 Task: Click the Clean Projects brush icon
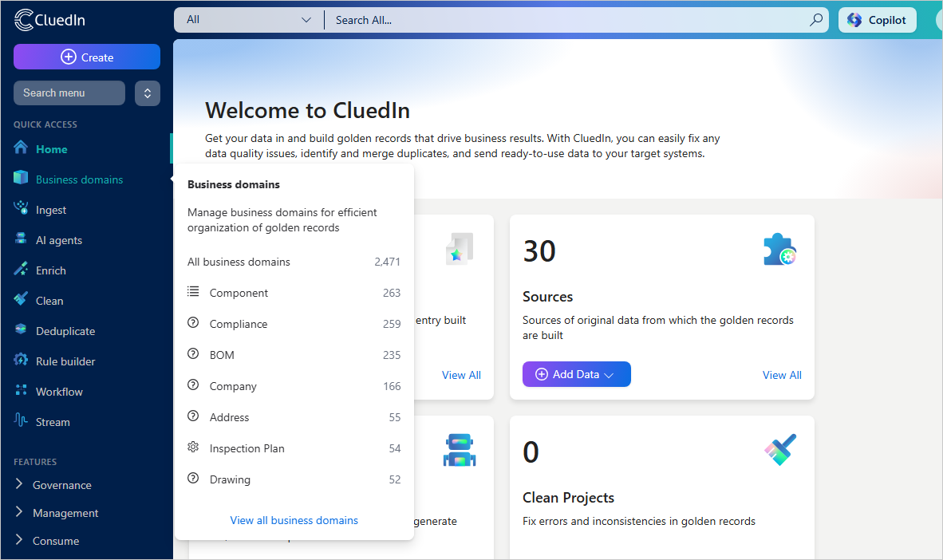coord(780,450)
